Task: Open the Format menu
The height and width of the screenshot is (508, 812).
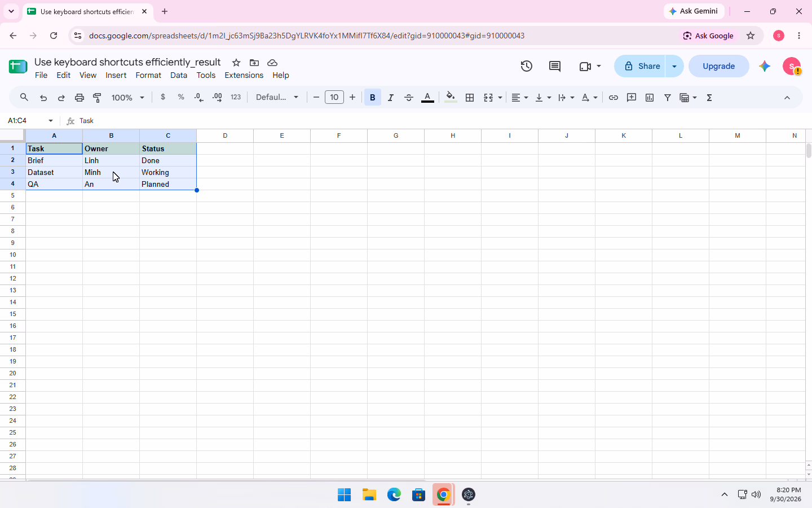Action: click(x=148, y=75)
